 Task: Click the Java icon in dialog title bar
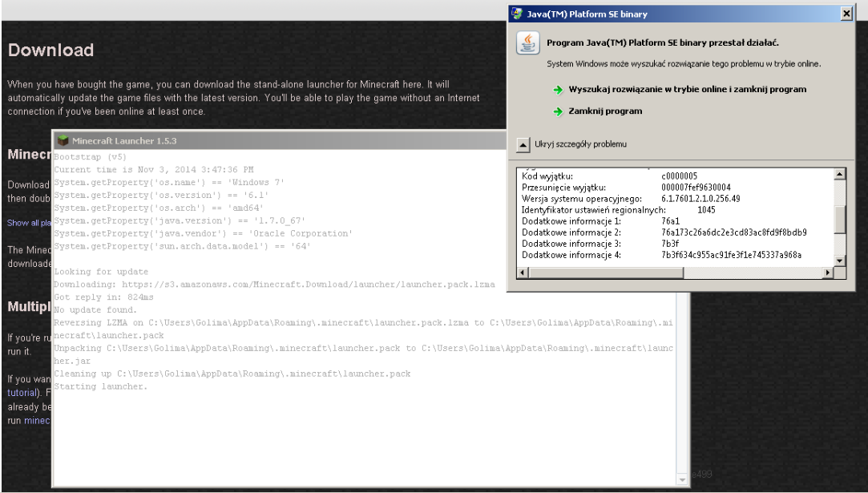[517, 14]
